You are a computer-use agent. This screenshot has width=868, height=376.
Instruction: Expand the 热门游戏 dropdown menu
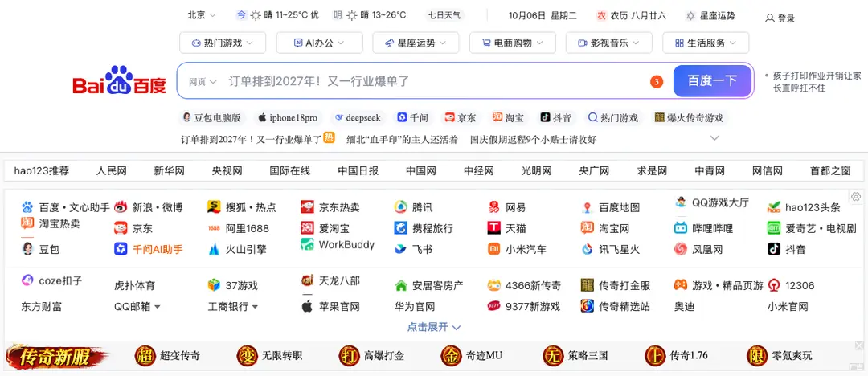pyautogui.click(x=223, y=43)
